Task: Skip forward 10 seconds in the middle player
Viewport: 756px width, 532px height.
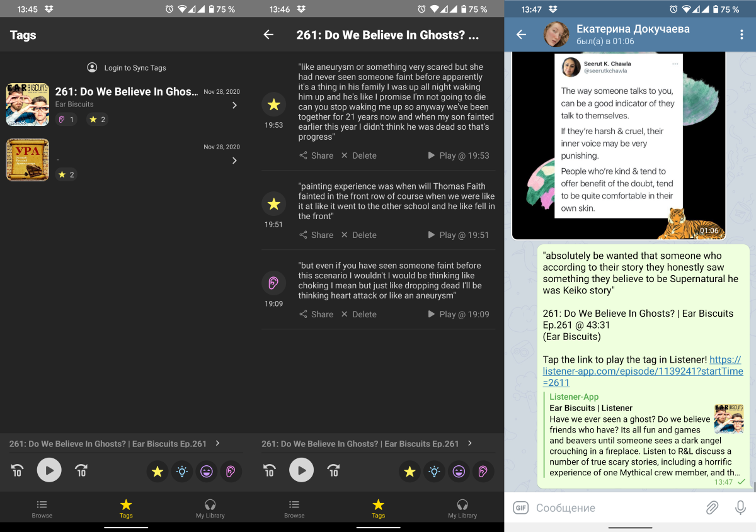Action: [334, 470]
